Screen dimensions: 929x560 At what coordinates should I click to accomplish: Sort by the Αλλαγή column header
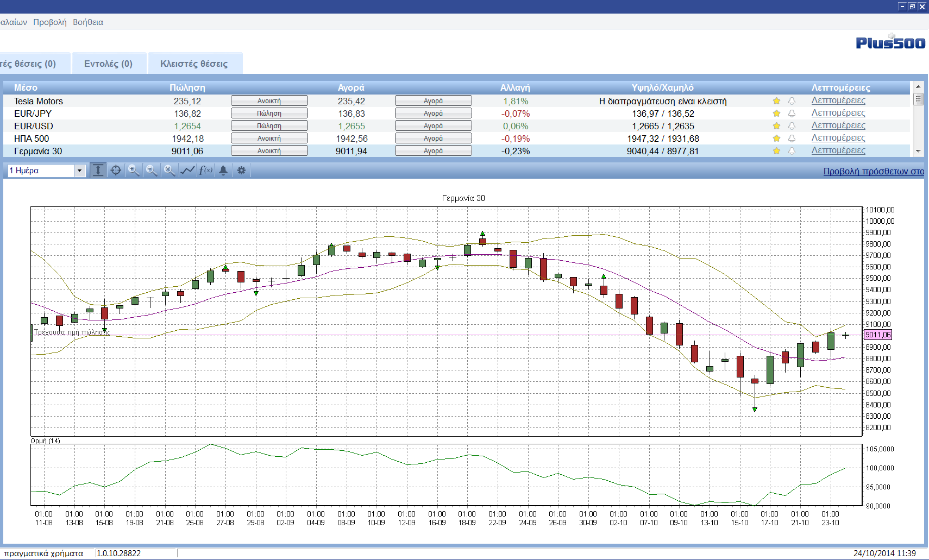pyautogui.click(x=515, y=87)
